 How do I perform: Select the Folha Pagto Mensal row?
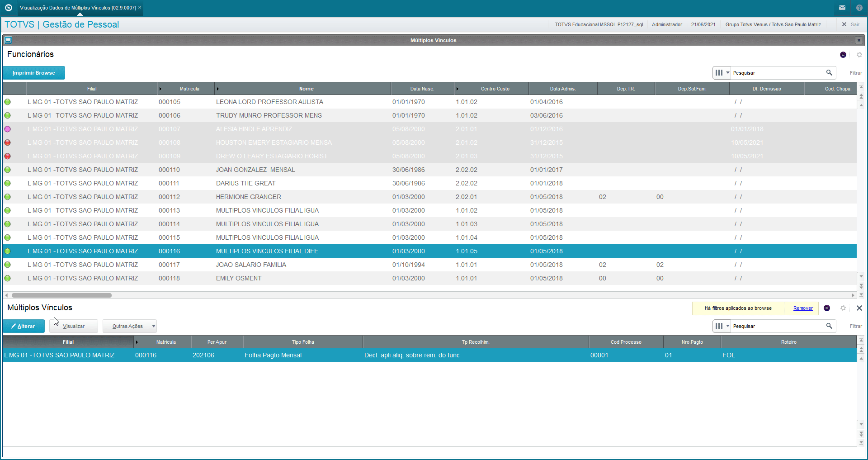click(x=429, y=355)
